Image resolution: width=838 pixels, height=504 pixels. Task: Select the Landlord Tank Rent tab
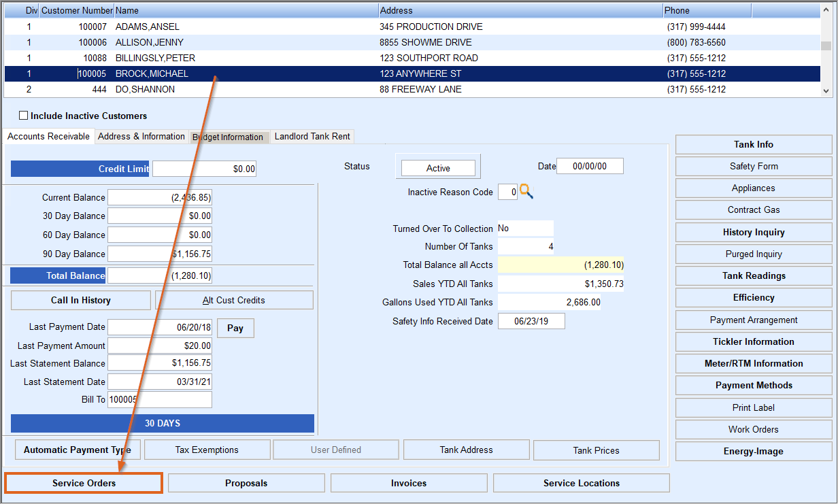pyautogui.click(x=312, y=137)
